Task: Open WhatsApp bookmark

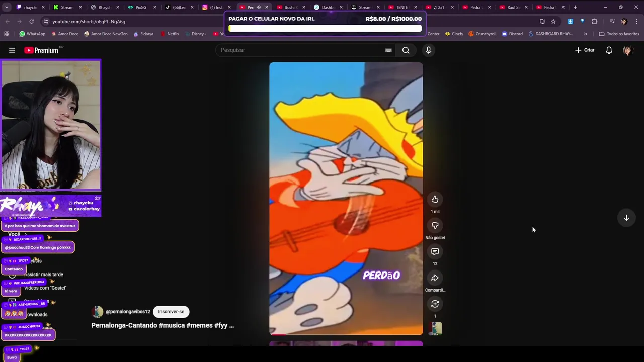Action: (32, 34)
